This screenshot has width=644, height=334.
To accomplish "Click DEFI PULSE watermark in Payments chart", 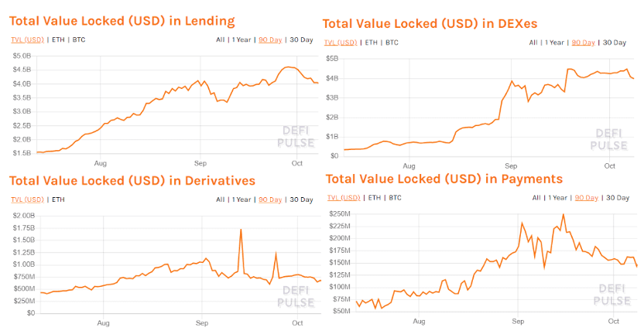I will point(612,295).
